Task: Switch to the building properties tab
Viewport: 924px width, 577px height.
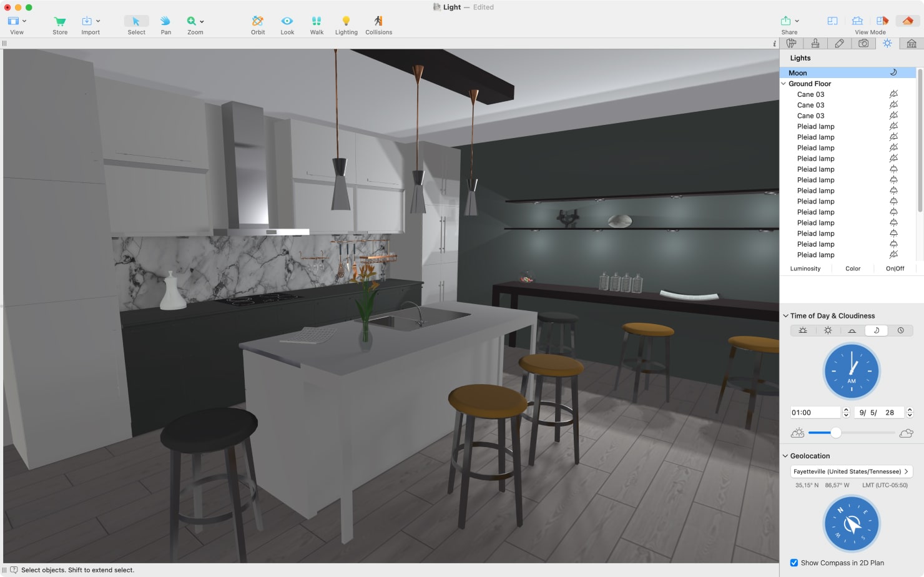Action: point(912,44)
